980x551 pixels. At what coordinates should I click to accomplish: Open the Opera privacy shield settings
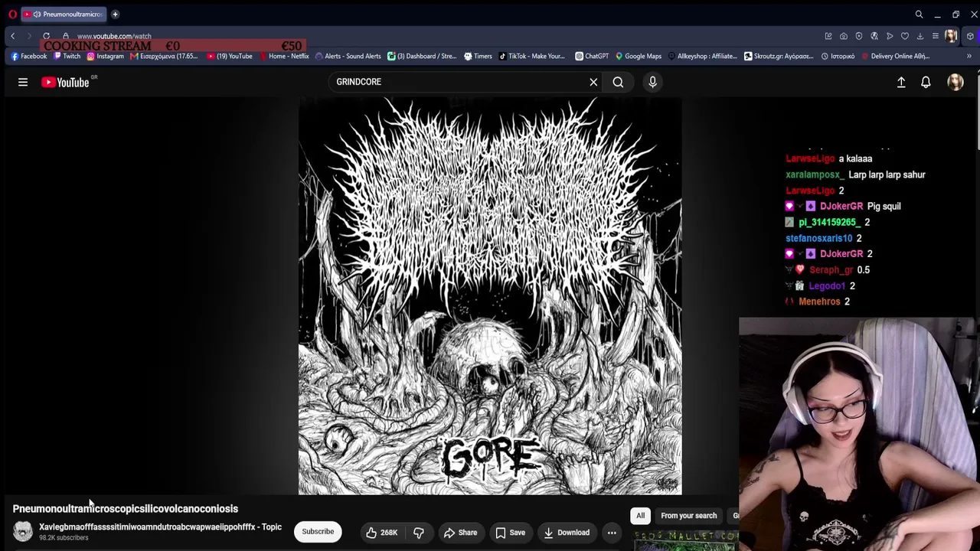coord(859,36)
